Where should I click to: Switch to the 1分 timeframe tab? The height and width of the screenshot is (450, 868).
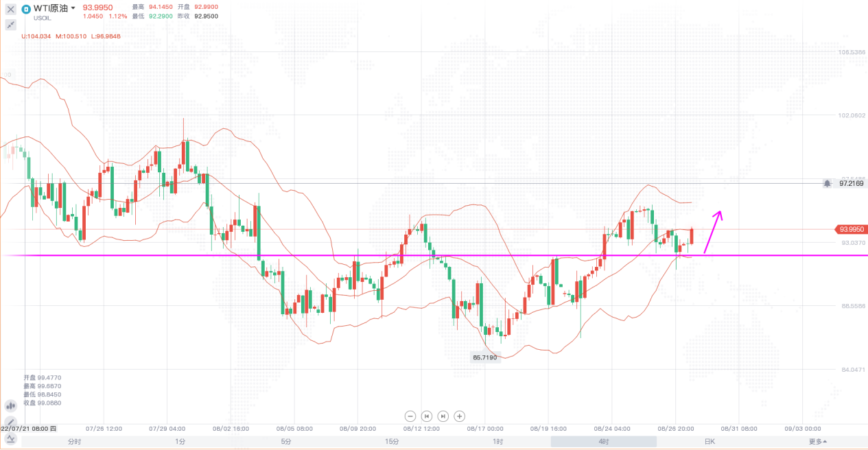[x=180, y=442]
